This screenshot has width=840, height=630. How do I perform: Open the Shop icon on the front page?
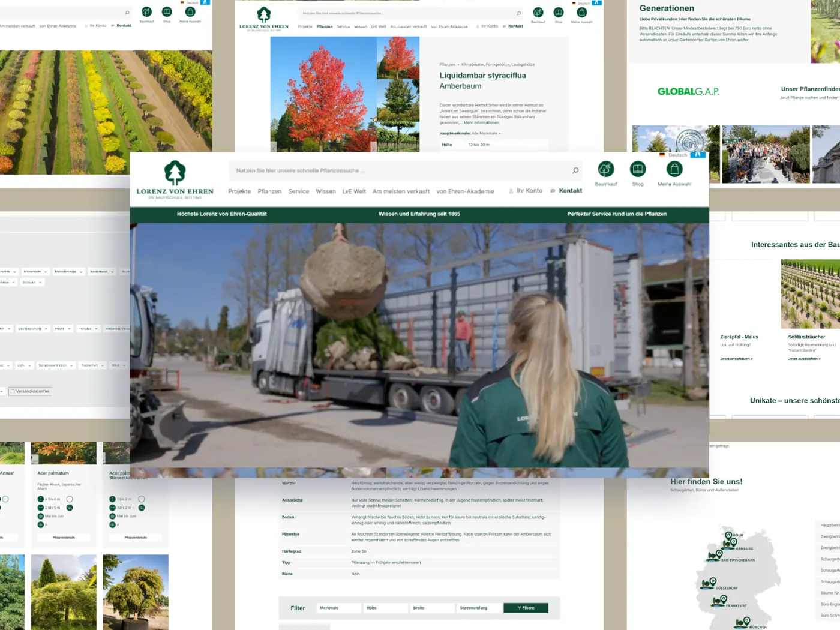(638, 169)
